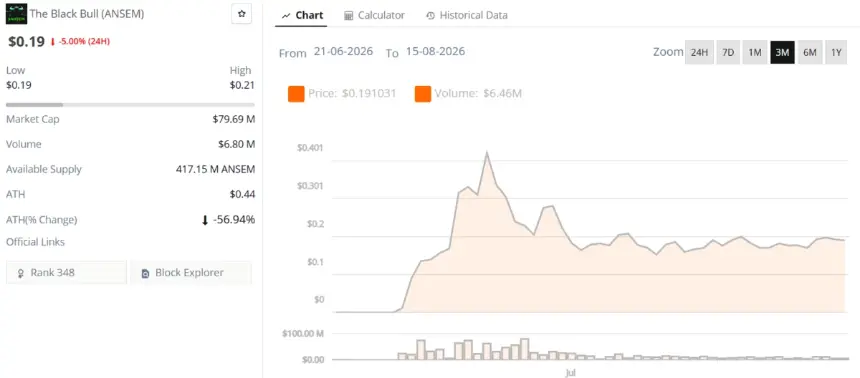Viewport: 860px width, 378px height.
Task: Click the Volume value $6.80 M
Action: point(236,144)
